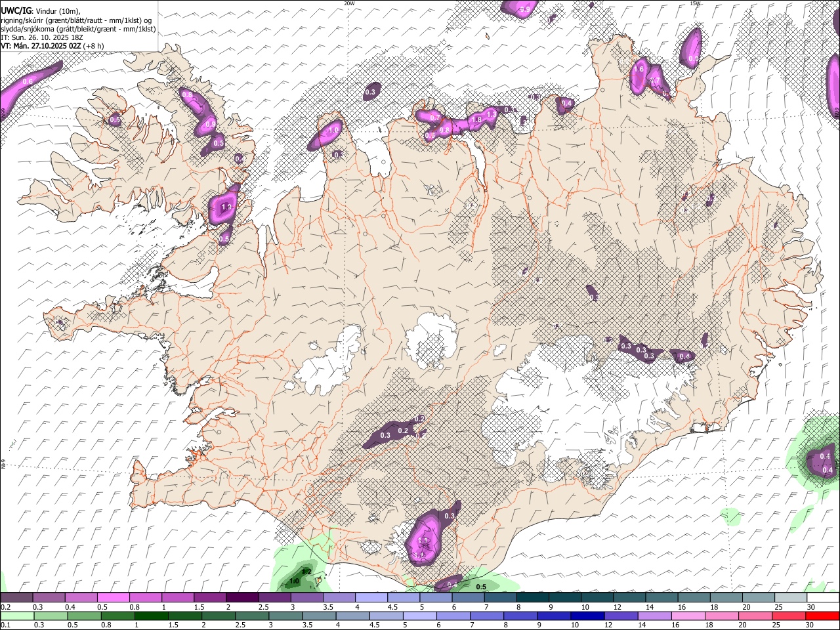The image size is (840, 630).
Task: Choose the white 30 swatch in top legend row
Action: [823, 598]
